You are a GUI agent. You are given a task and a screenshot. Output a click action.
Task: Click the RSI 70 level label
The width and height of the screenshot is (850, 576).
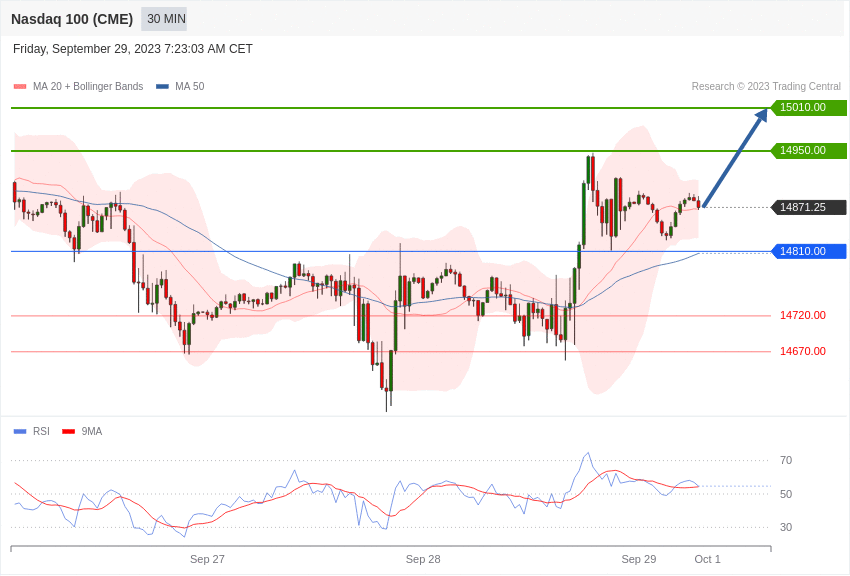(785, 461)
